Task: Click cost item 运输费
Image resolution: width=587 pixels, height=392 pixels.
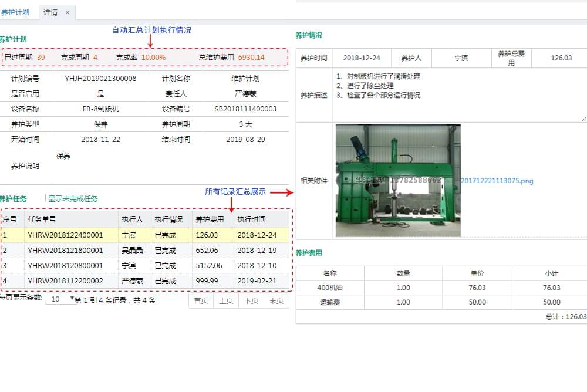Action: coord(330,302)
